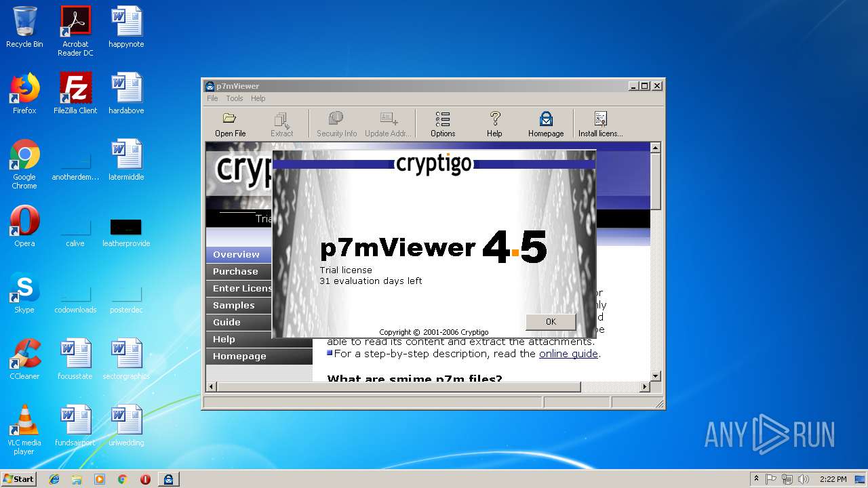The height and width of the screenshot is (488, 868).
Task: Click the Action Center flag tray icon
Action: [x=771, y=479]
